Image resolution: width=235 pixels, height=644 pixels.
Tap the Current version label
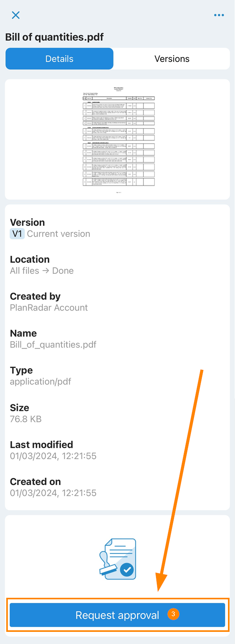point(58,234)
